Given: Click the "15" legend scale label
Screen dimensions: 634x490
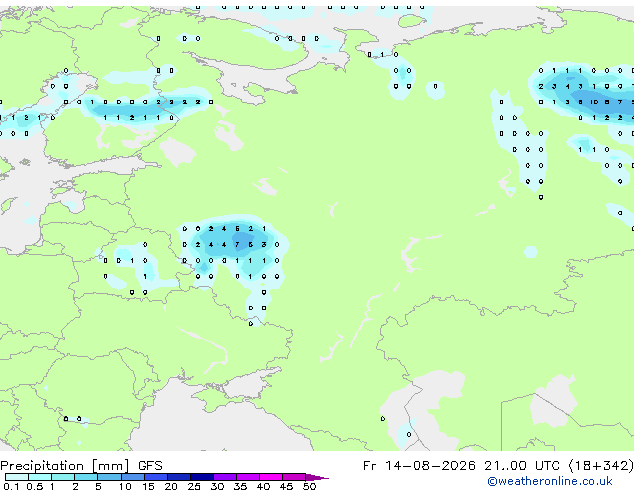Looking at the screenshot, I should click(148, 486).
